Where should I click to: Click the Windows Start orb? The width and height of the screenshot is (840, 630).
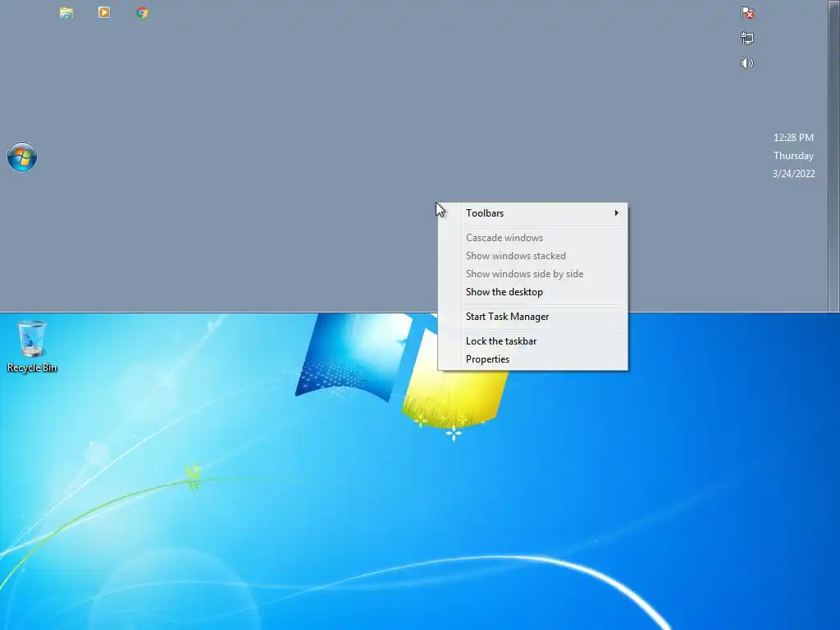click(x=22, y=157)
